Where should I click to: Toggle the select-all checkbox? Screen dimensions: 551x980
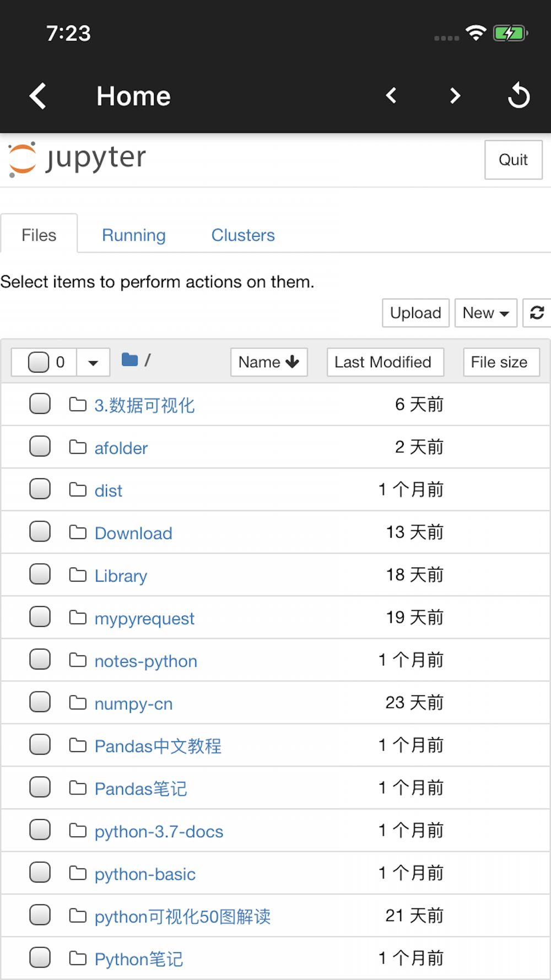39,362
